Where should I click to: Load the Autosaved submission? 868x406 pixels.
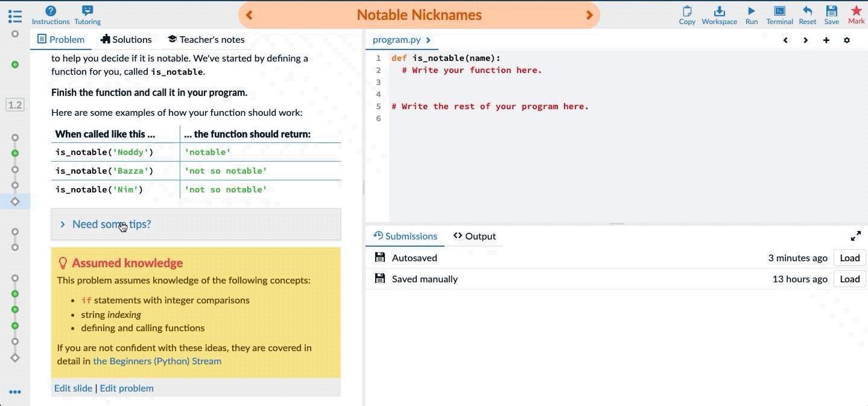[x=849, y=258]
